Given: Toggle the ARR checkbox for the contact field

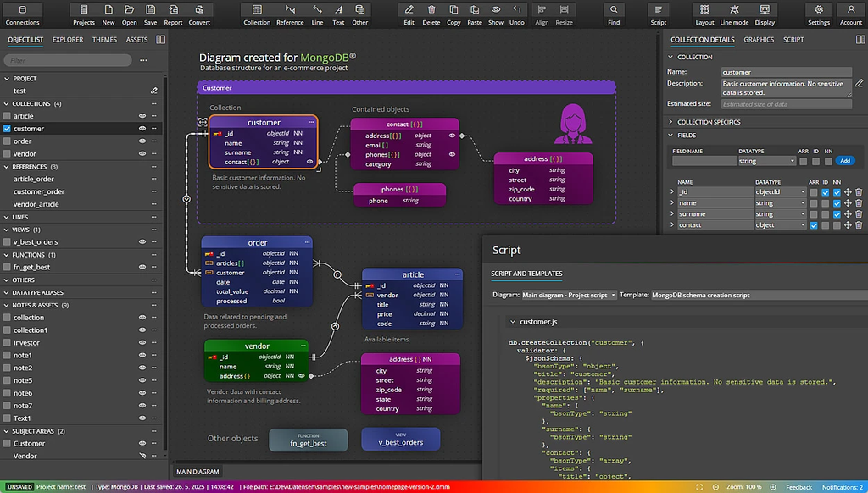Looking at the screenshot, I should pyautogui.click(x=814, y=226).
